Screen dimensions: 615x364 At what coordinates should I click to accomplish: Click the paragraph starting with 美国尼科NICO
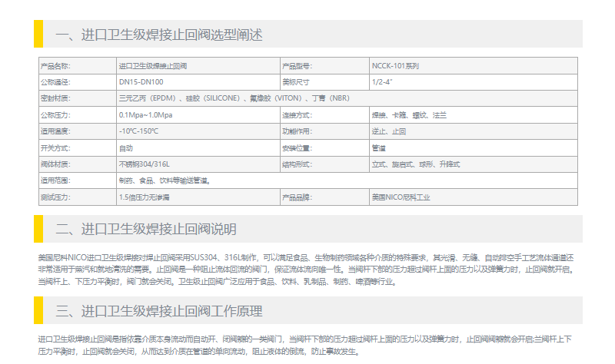(306, 269)
